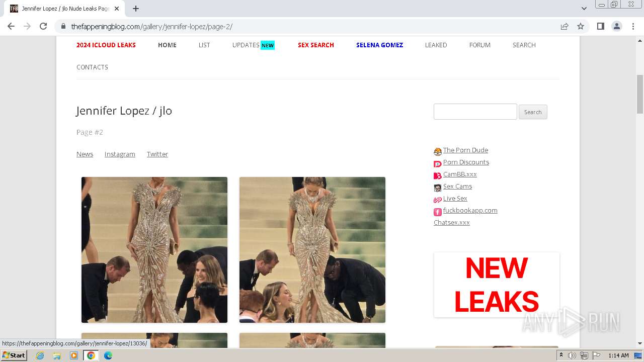Open the FORUM menu item
Viewport: 644px width, 362px height.
479,45
